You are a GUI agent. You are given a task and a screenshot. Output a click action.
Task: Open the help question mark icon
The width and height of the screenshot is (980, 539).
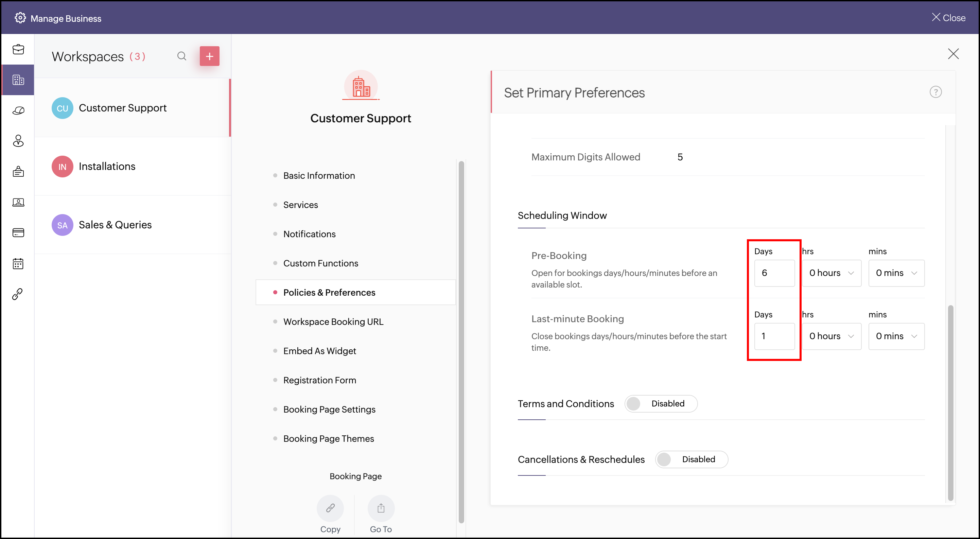click(935, 92)
